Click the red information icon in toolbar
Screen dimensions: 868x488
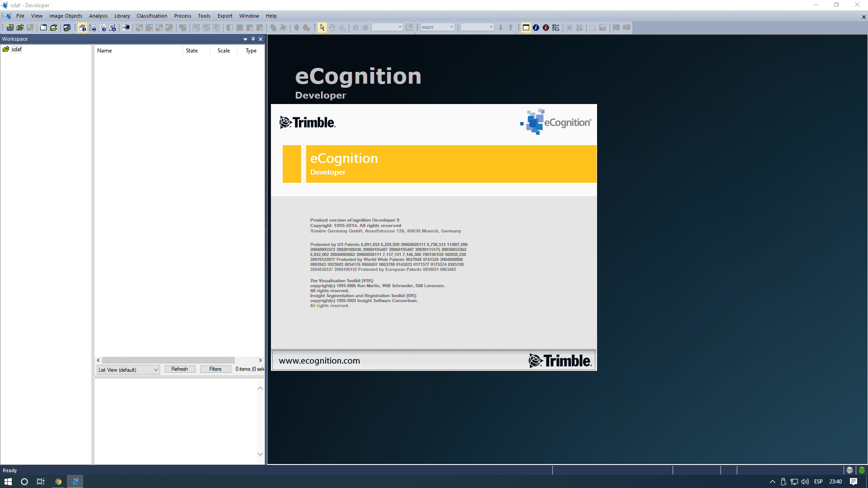[x=546, y=28]
